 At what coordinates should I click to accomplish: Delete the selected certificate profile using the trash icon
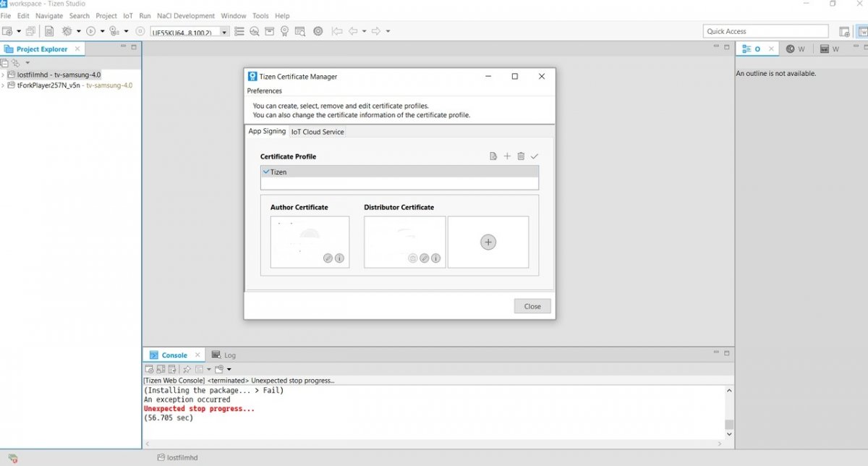(521, 156)
